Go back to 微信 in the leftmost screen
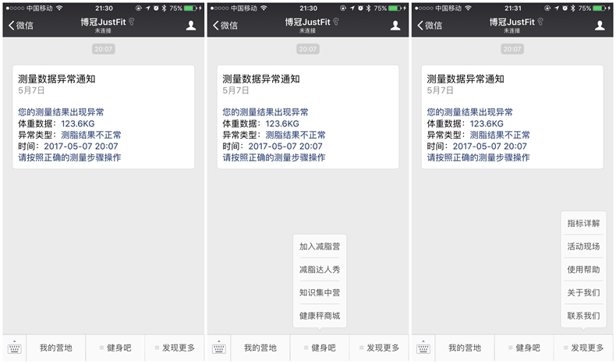The height and width of the screenshot is (364, 616). [x=23, y=26]
